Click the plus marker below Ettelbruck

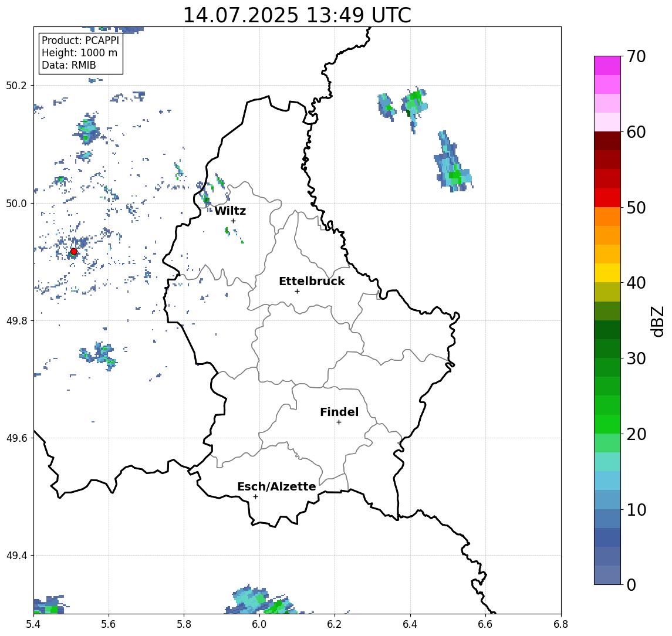pos(297,292)
